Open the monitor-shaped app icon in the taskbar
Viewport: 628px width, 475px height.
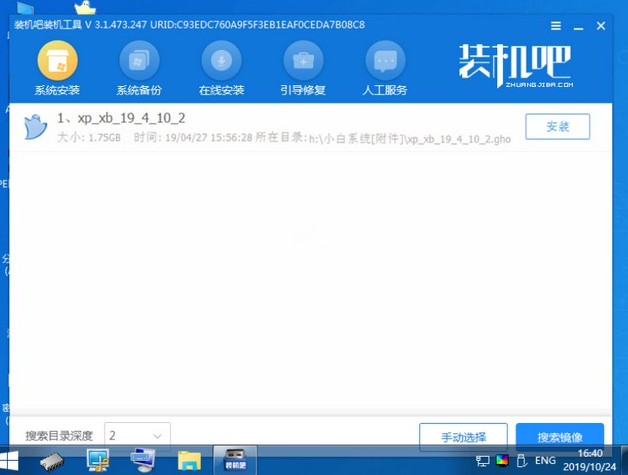99,460
